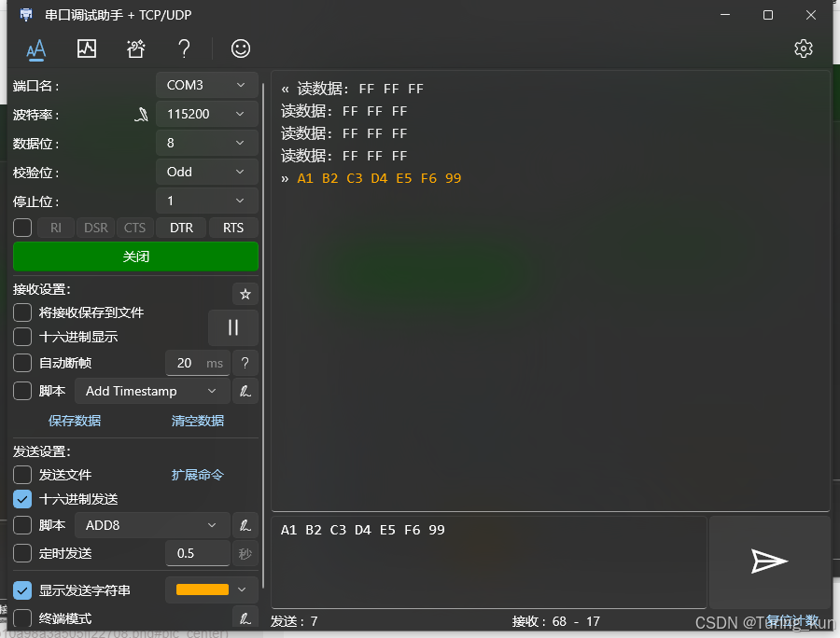Open the skin theme shirt icon

pyautogui.click(x=135, y=49)
